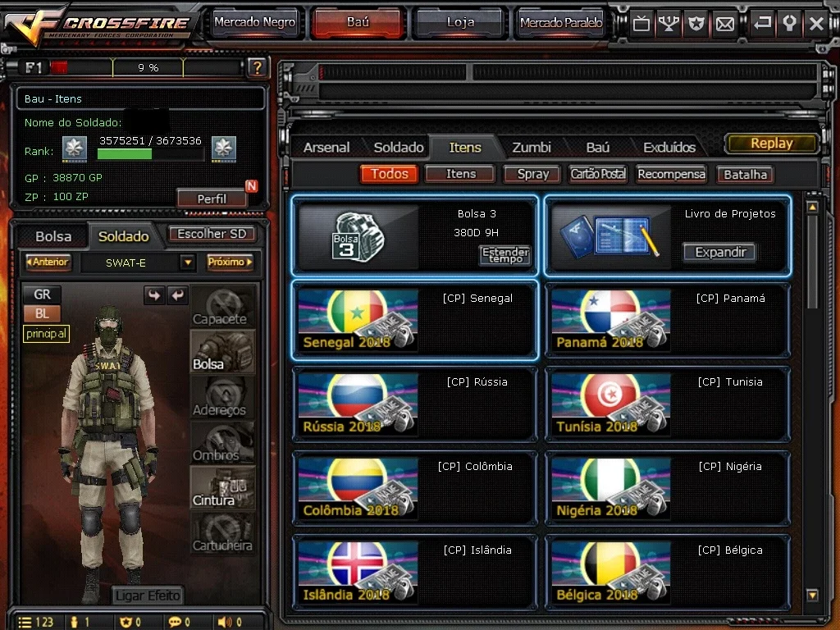Click the Replay button
This screenshot has width=840, height=630.
pos(771,143)
